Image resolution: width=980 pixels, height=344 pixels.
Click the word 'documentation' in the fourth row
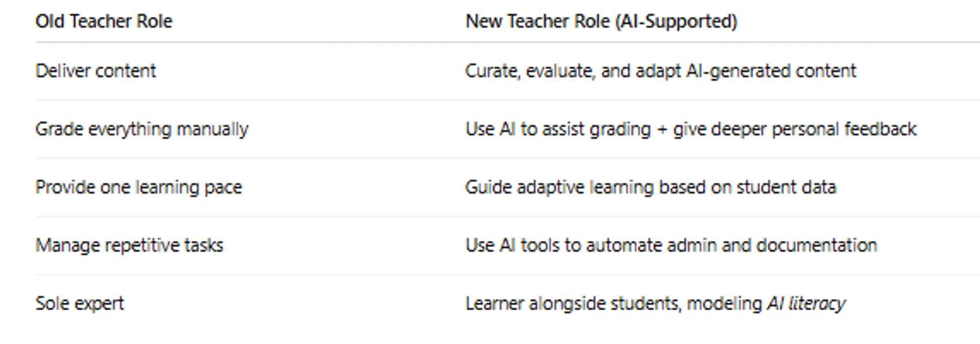[817, 245]
